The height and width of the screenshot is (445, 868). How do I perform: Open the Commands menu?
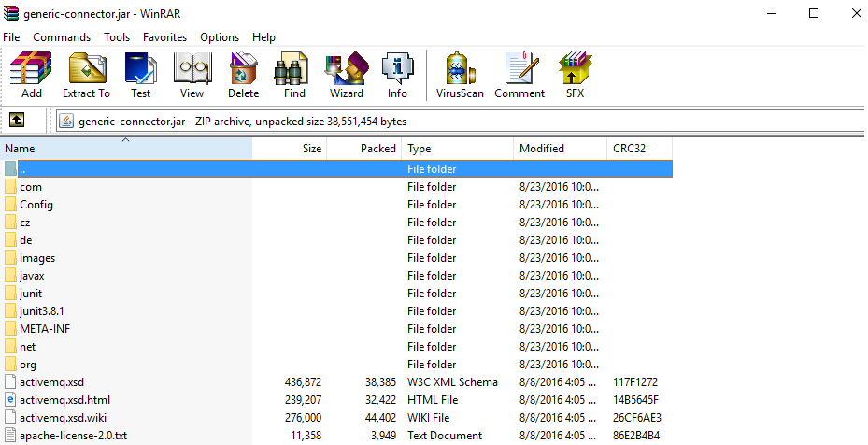tap(62, 37)
